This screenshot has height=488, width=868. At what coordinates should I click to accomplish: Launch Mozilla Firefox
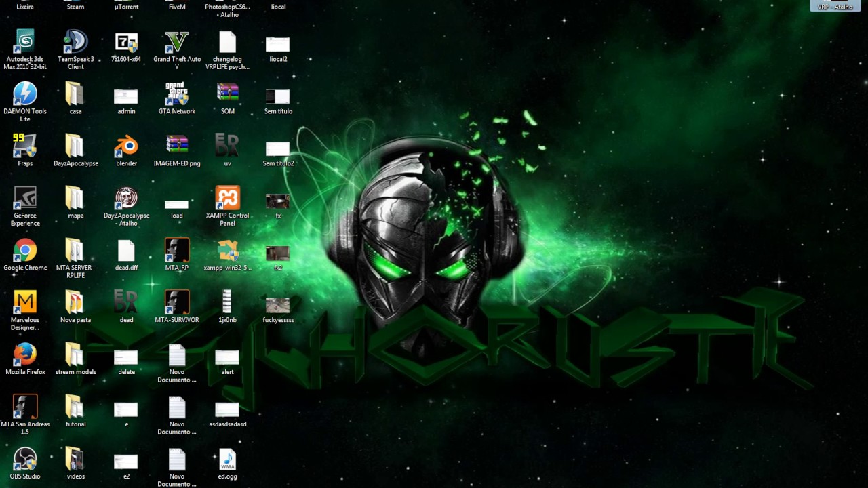click(x=25, y=355)
